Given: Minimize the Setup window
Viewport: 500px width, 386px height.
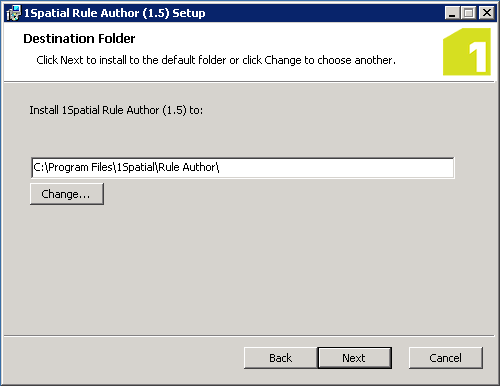Looking at the screenshot, I should tap(452, 13).
